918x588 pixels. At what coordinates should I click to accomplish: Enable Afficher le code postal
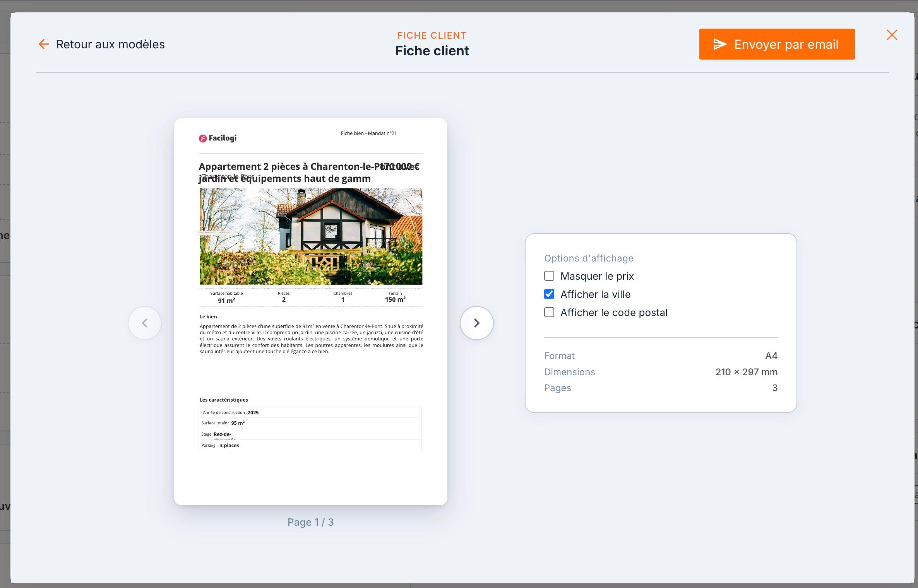pos(549,312)
